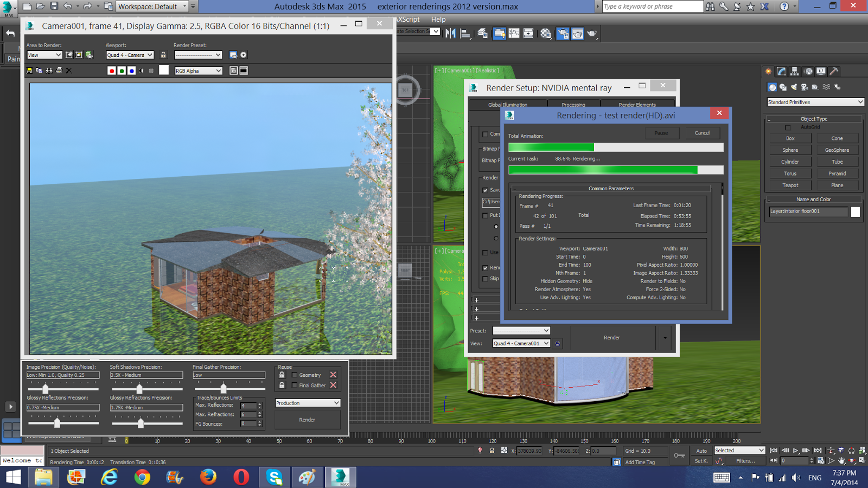Enable the AutoGrid checkbox
Viewport: 868px width, 488px height.
point(788,127)
